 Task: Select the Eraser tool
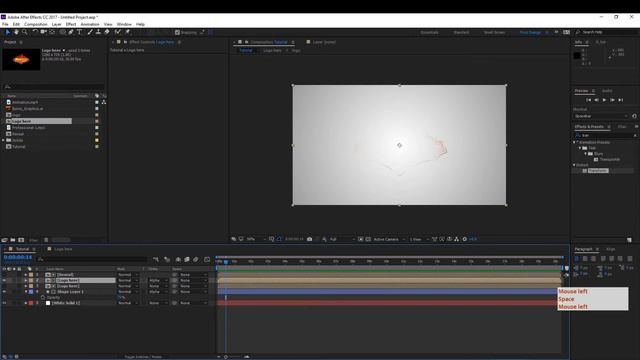(107, 32)
